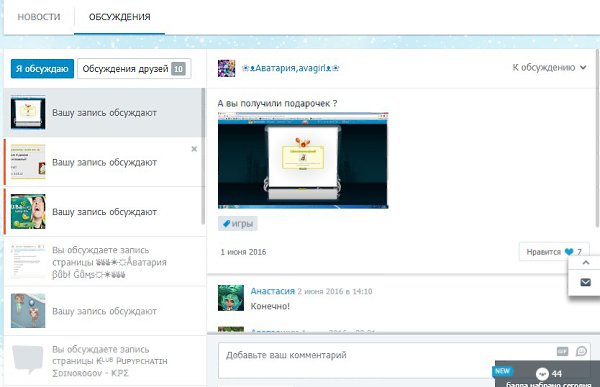Expand the К обсуждению dropdown

[549, 67]
